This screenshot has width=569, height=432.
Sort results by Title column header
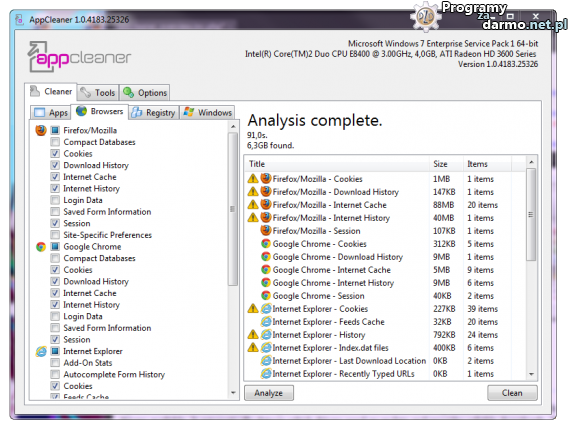coord(337,164)
